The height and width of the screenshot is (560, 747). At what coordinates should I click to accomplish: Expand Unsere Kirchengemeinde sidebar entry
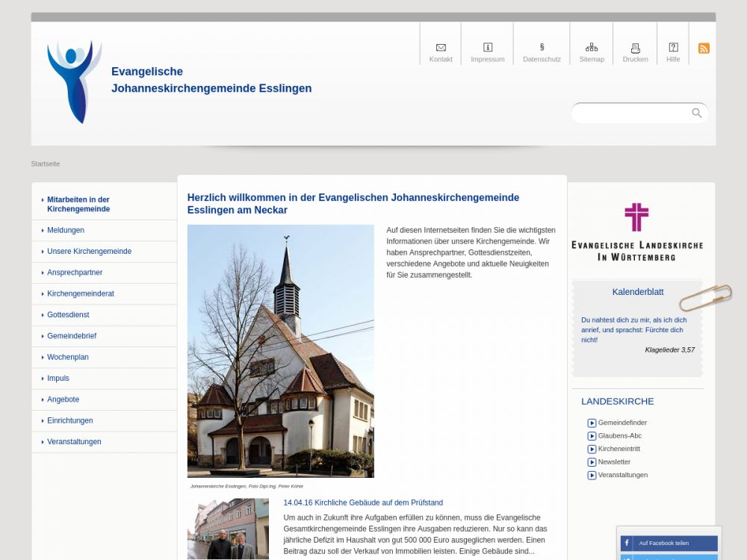89,252
